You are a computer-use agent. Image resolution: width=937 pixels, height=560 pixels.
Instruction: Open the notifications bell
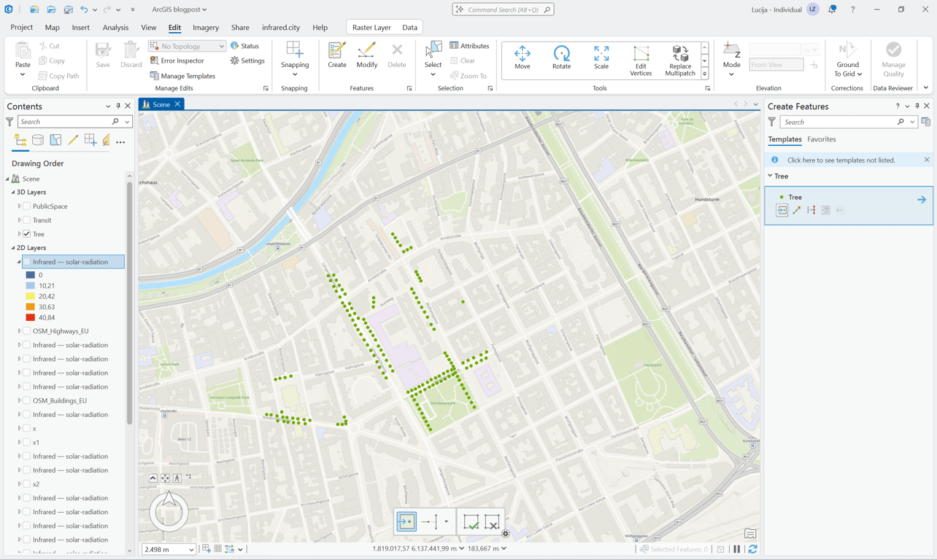pyautogui.click(x=832, y=9)
